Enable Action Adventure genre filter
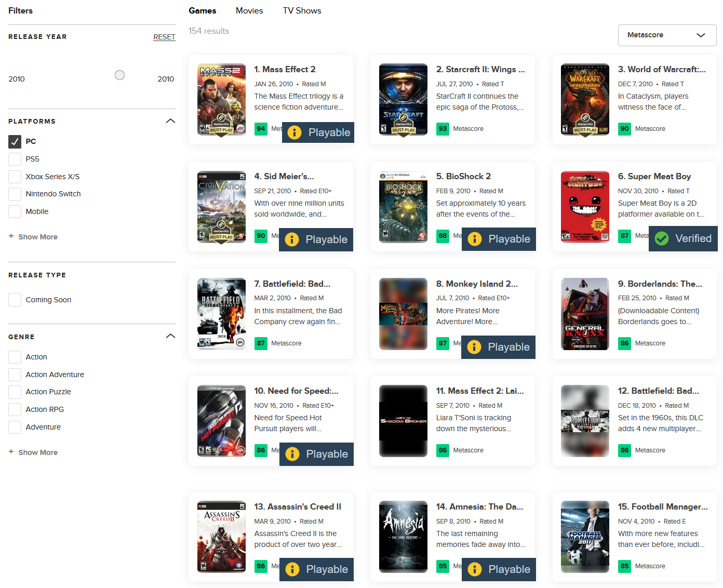Viewport: 723px width, 588px height. 15,375
